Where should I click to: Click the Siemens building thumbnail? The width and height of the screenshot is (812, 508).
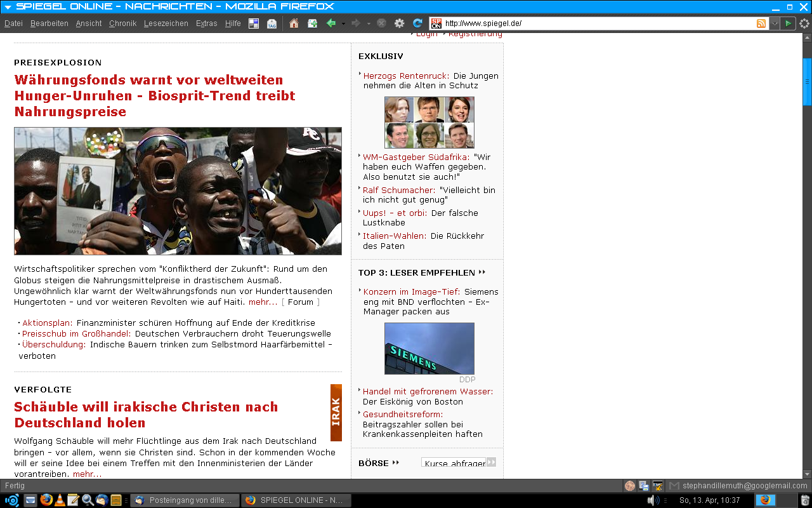coord(429,349)
